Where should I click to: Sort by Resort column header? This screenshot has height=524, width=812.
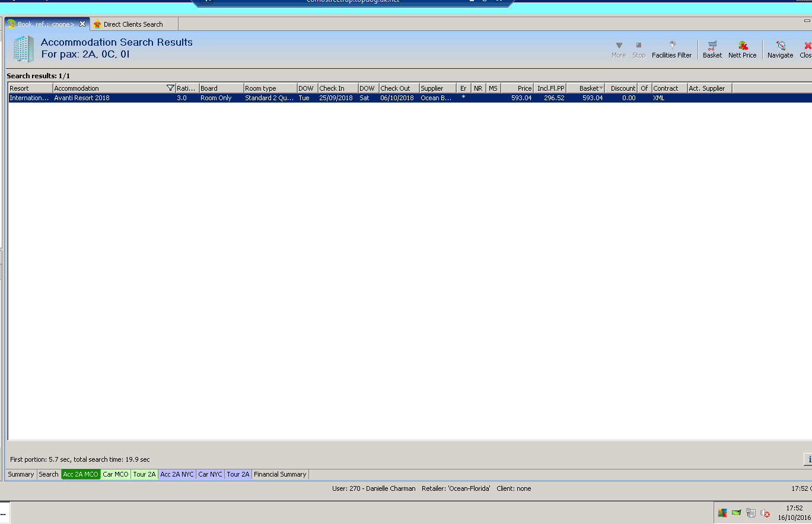[x=31, y=88]
